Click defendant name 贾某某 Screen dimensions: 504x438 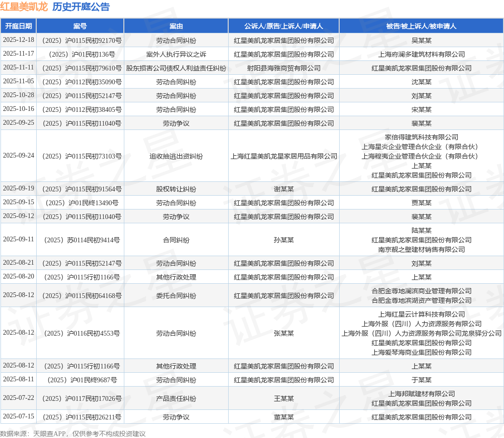[x=422, y=203]
